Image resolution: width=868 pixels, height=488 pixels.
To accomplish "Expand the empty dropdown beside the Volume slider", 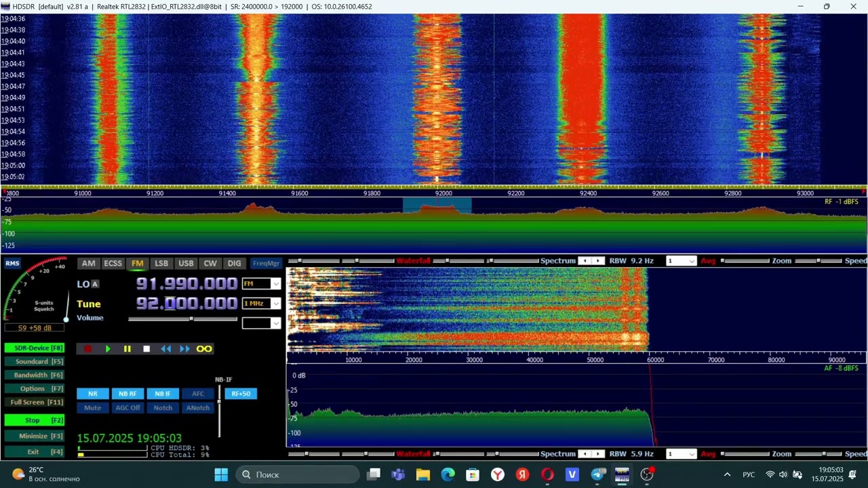I will (275, 323).
